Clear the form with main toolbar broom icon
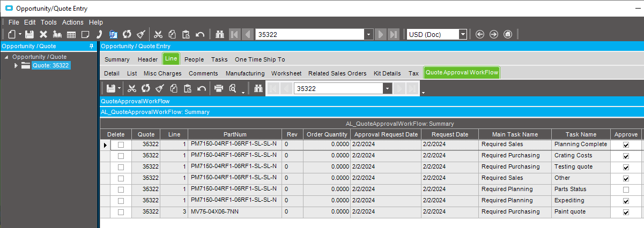The image size is (644, 228). pyautogui.click(x=141, y=34)
